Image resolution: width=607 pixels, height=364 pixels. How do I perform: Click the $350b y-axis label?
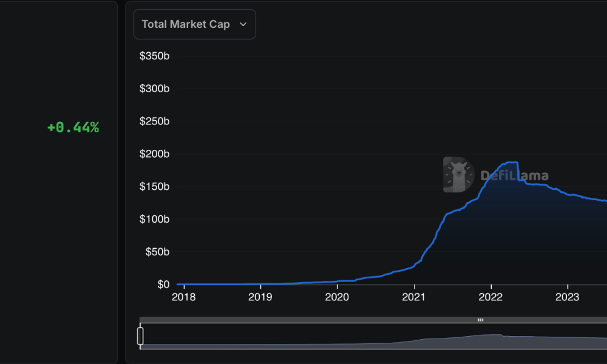pyautogui.click(x=155, y=56)
